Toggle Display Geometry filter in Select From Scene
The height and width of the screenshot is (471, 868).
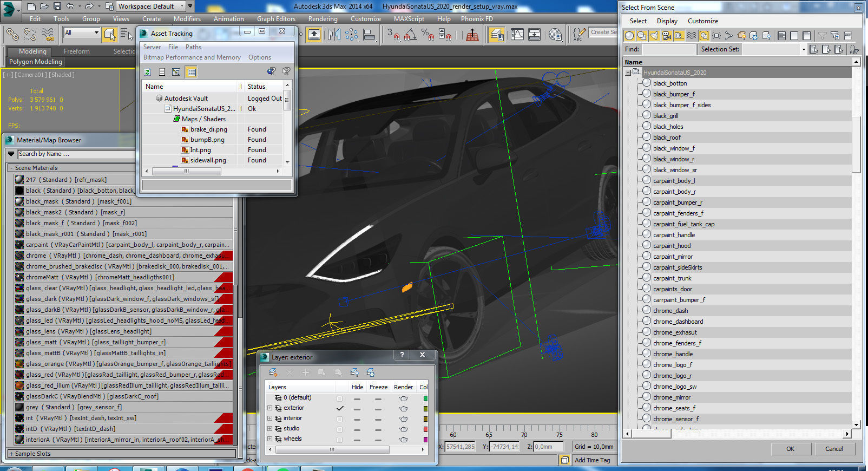(629, 36)
